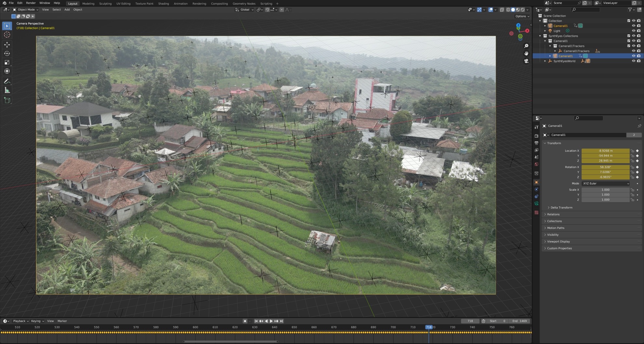Image resolution: width=644 pixels, height=344 pixels.
Task: Select the Scale tool
Action: [7, 62]
